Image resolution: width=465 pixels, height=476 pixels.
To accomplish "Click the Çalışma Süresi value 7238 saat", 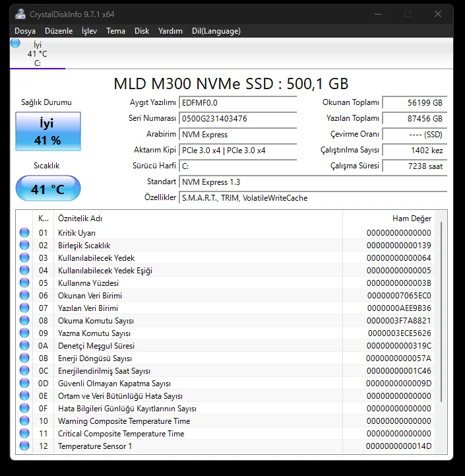I will tap(415, 166).
